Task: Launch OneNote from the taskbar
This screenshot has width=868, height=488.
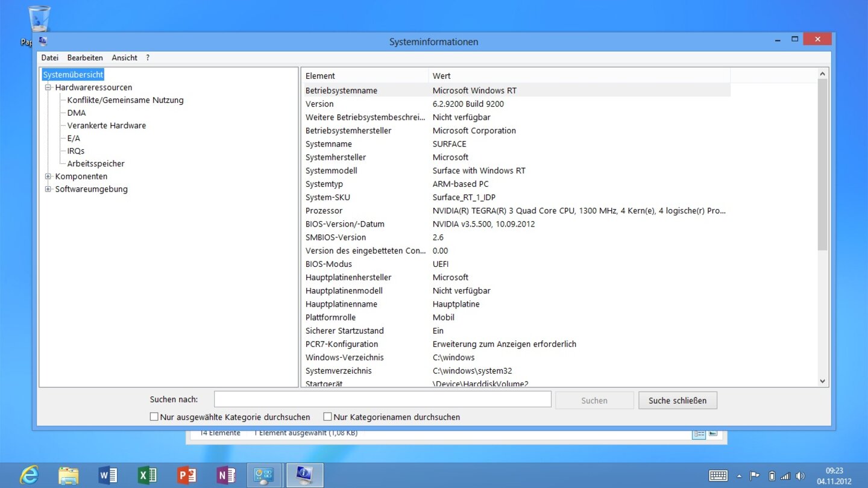Action: (226, 475)
